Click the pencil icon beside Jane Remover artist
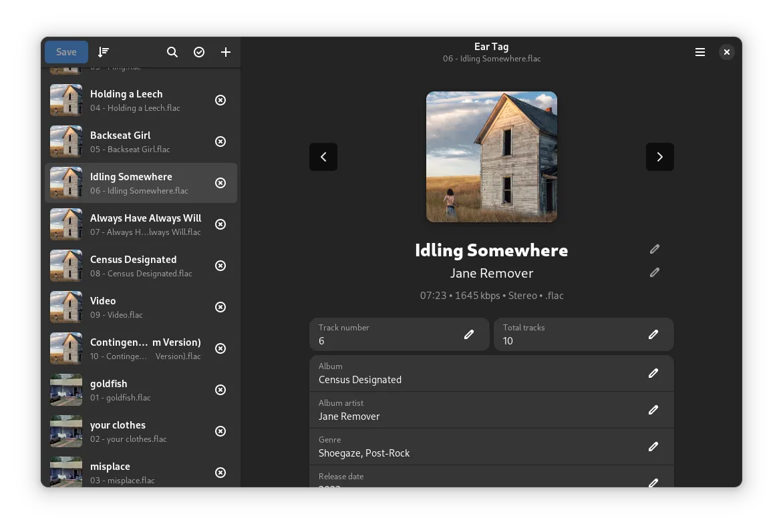The image size is (783, 532). pyautogui.click(x=655, y=272)
